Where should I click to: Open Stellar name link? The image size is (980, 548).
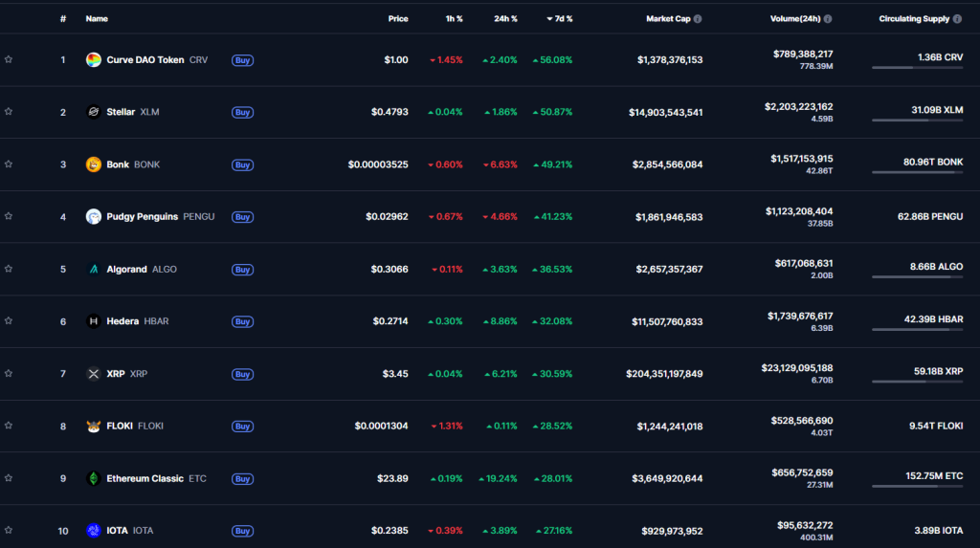[x=121, y=112]
